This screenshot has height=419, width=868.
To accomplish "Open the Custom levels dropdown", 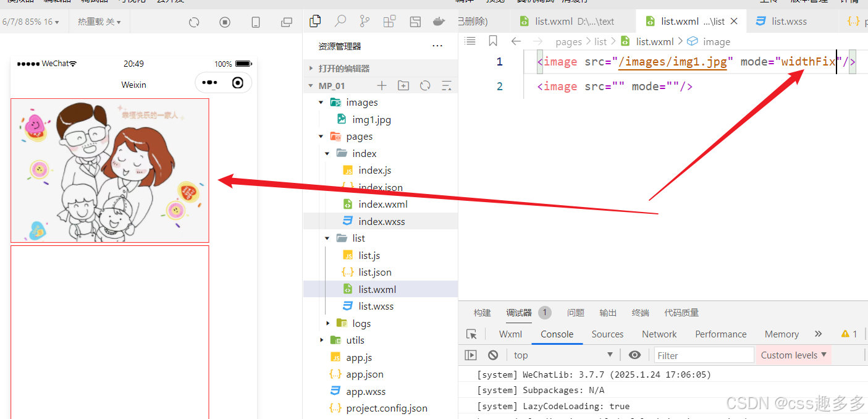I will tap(793, 355).
